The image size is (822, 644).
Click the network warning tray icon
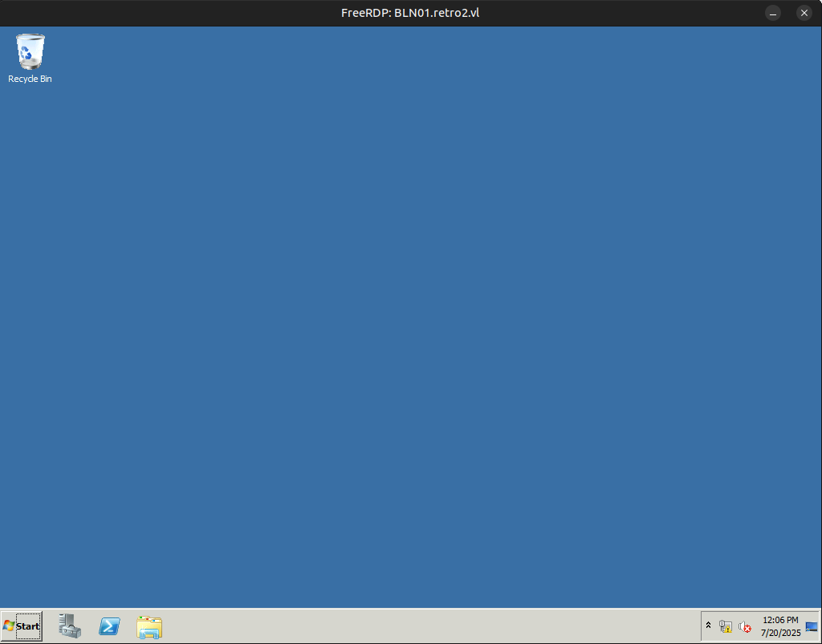726,626
